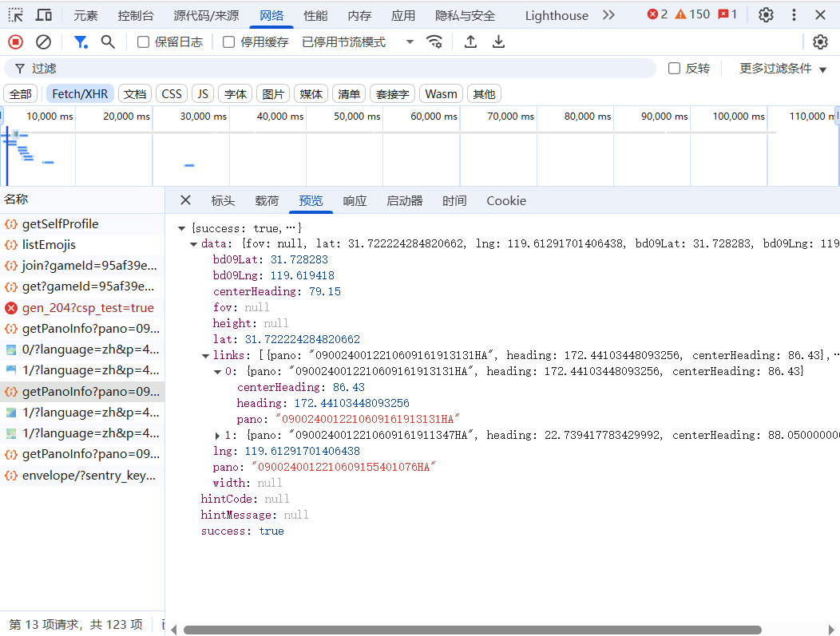Select the gen_204?csp_test=true request
Viewport: 840px width, 636px height.
(88, 308)
